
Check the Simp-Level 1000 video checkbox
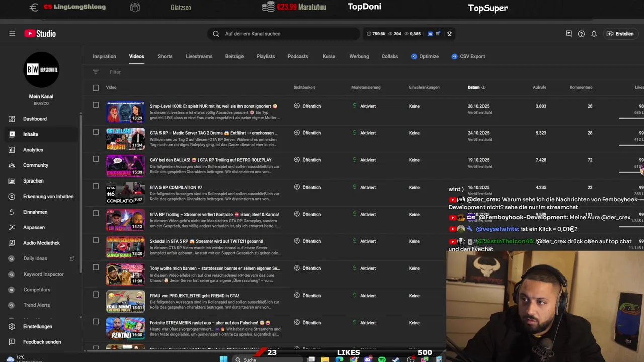[x=96, y=105]
